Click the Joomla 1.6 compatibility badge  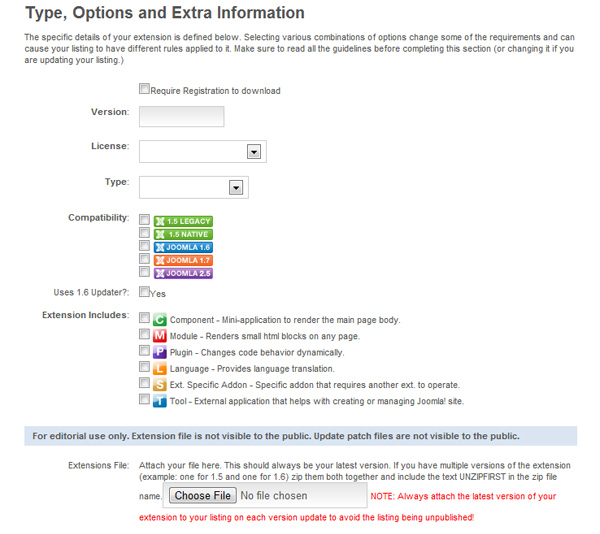click(x=183, y=247)
